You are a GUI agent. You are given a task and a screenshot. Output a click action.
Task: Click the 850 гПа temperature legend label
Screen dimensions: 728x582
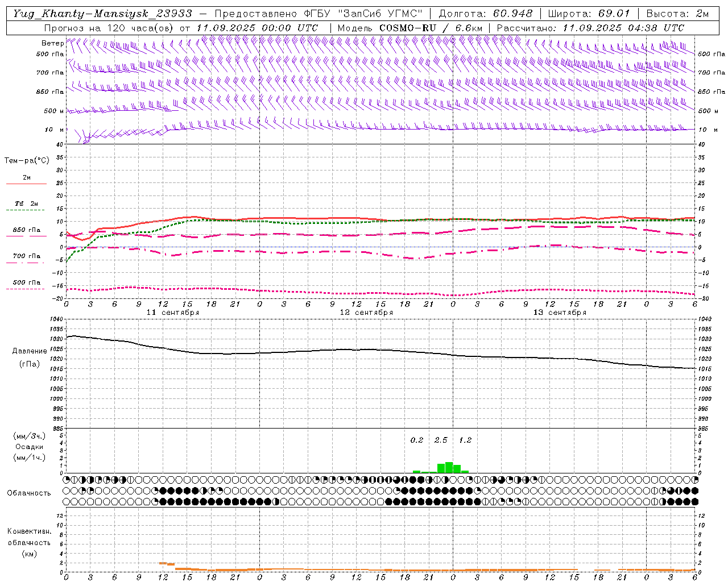(x=26, y=230)
